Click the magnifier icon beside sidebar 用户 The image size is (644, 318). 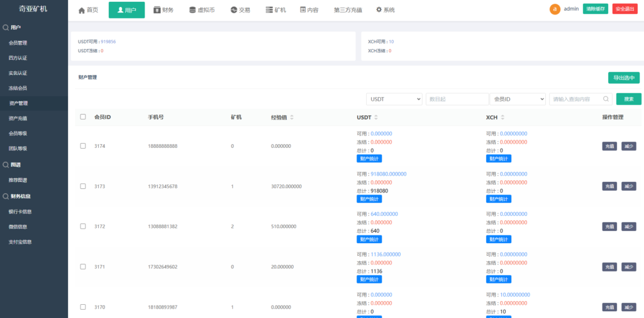(x=6, y=28)
